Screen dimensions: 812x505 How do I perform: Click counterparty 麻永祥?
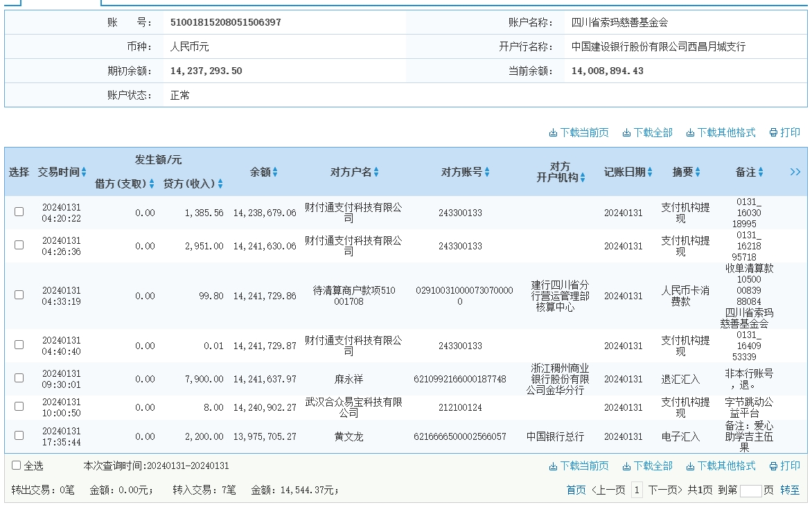[x=348, y=379]
